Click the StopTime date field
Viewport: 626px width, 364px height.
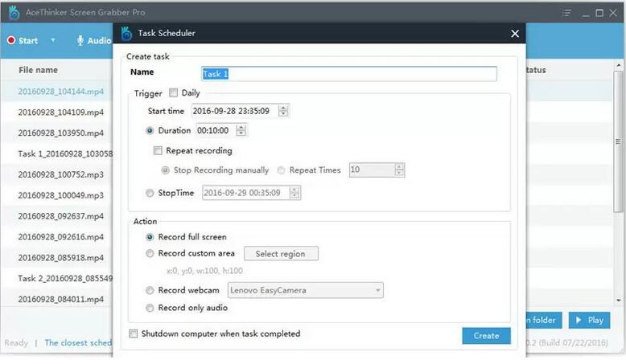[x=246, y=193]
